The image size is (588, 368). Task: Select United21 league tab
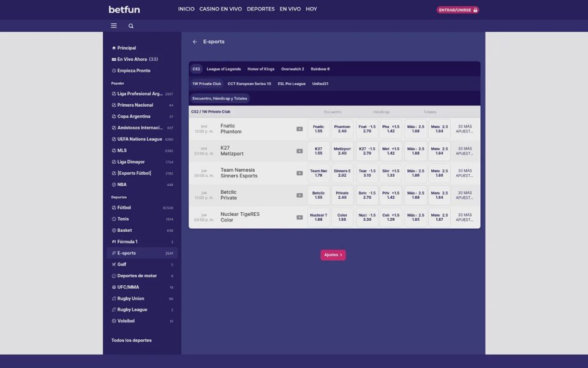point(320,84)
